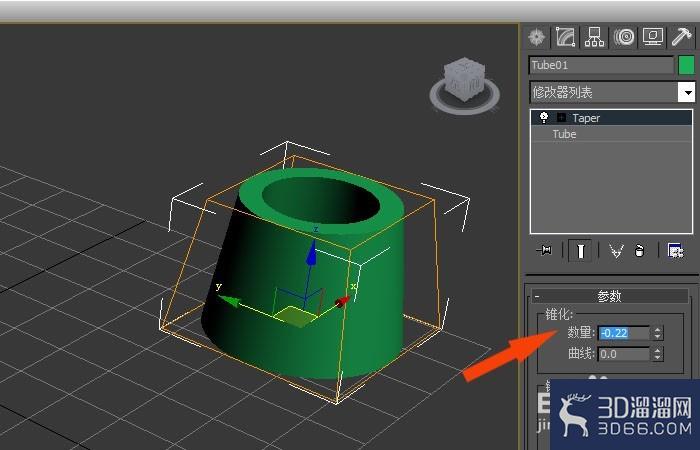Click the red X axis gizmo arrow

pyautogui.click(x=342, y=302)
